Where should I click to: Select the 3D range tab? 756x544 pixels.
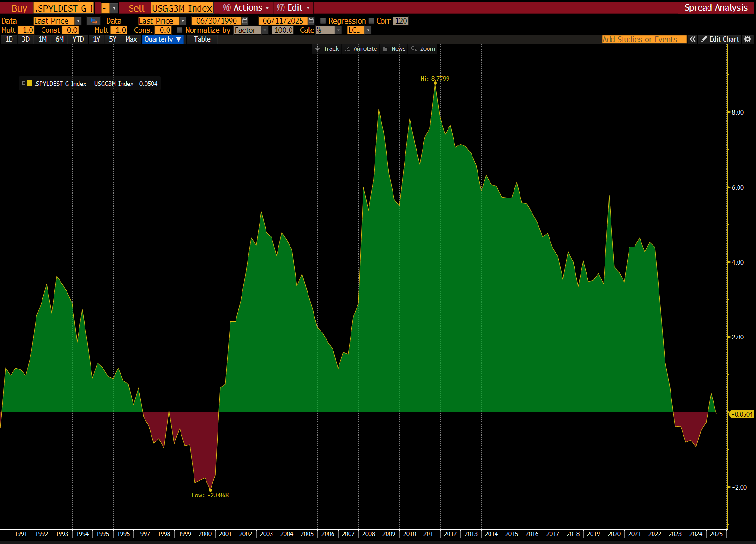pos(26,39)
